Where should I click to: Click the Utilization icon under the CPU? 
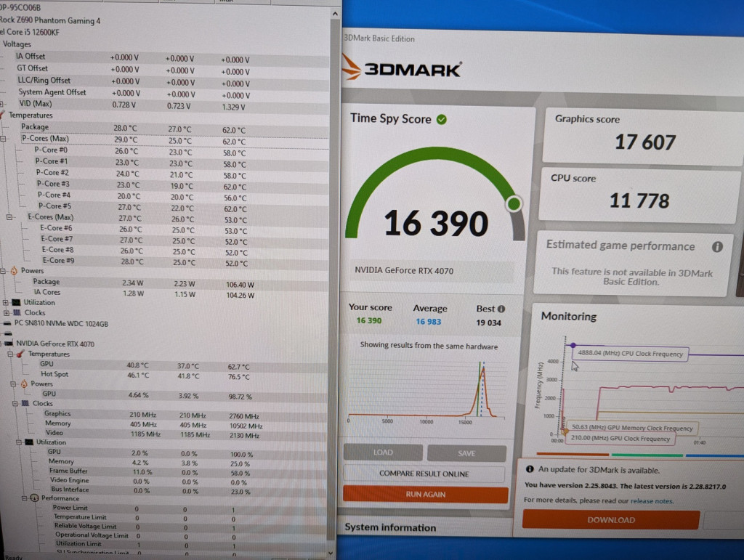pyautogui.click(x=17, y=302)
